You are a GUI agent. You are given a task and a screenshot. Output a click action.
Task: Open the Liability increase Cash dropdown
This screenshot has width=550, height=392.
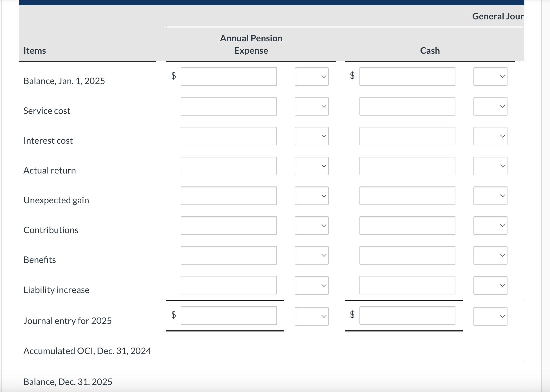(x=490, y=285)
